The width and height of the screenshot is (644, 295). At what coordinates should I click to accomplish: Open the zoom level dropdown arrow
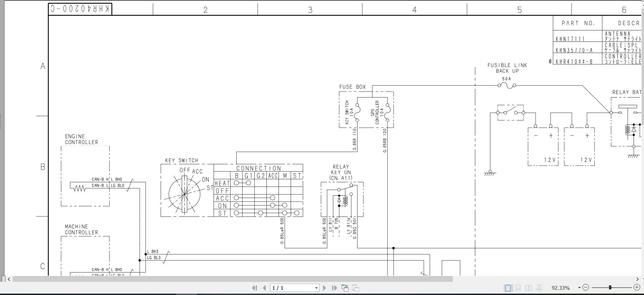coord(579,288)
